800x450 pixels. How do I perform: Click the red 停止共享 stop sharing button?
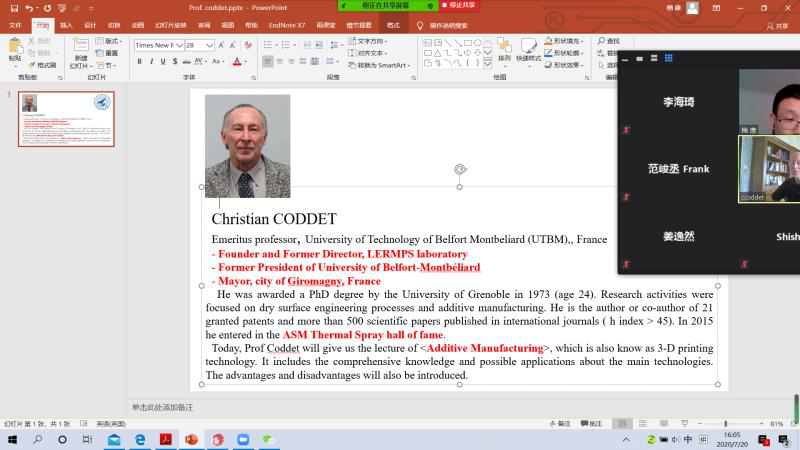pos(458,5)
